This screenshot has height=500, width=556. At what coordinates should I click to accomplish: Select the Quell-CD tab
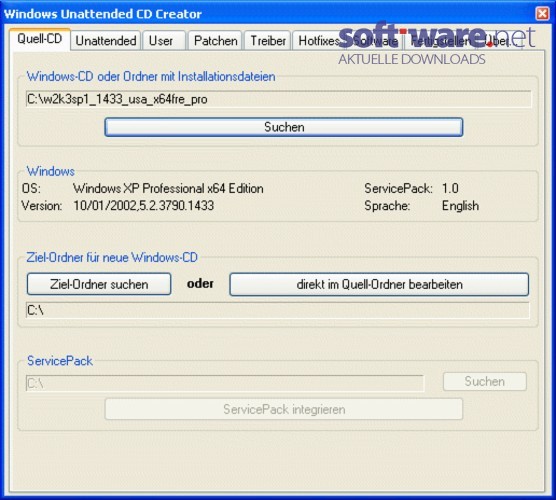point(40,39)
